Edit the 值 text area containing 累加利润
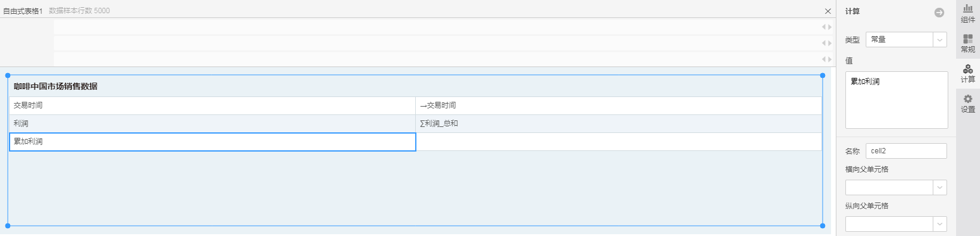Image resolution: width=980 pixels, height=236 pixels. pos(896,100)
